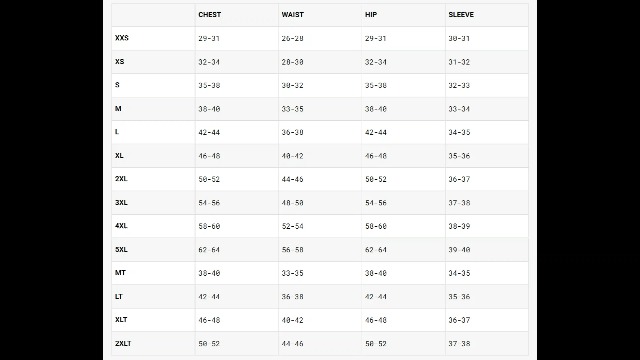Select the XXS size row label
The width and height of the screenshot is (640, 360).
[x=122, y=38]
